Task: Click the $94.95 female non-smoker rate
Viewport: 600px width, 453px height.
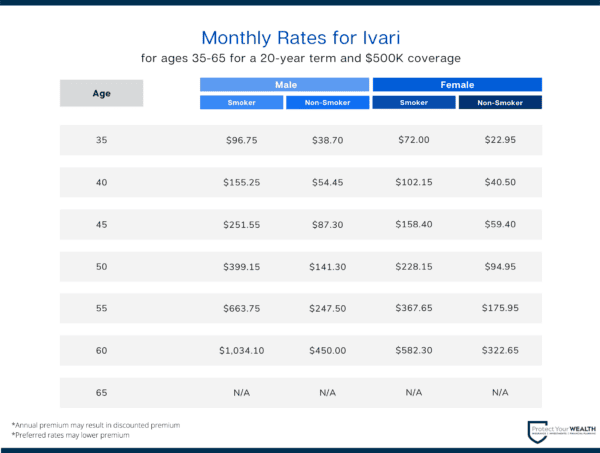Action: pyautogui.click(x=500, y=266)
